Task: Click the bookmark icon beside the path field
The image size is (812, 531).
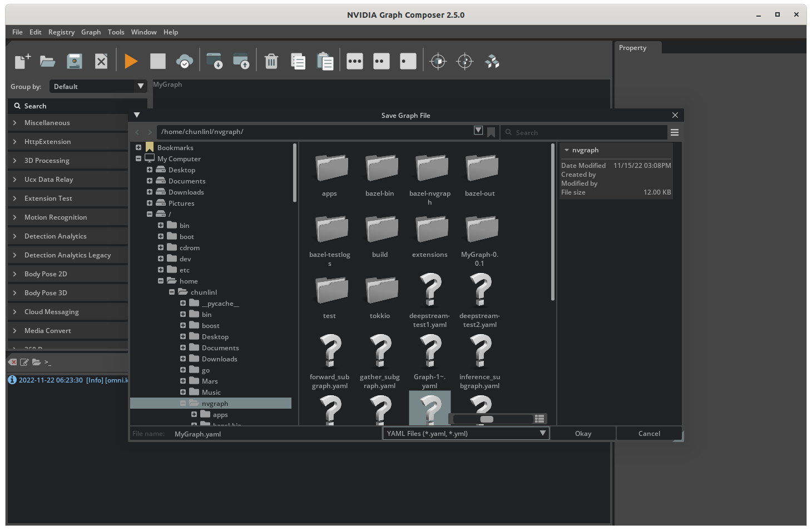Action: [491, 132]
